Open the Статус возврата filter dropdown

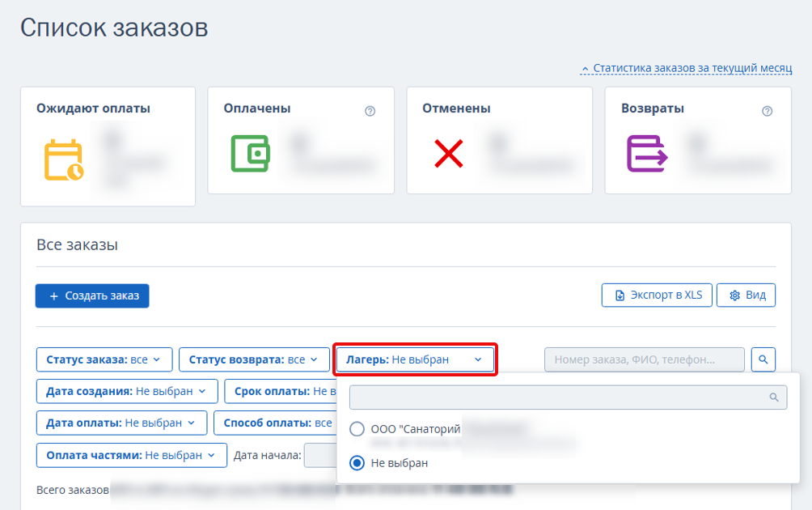pyautogui.click(x=254, y=359)
